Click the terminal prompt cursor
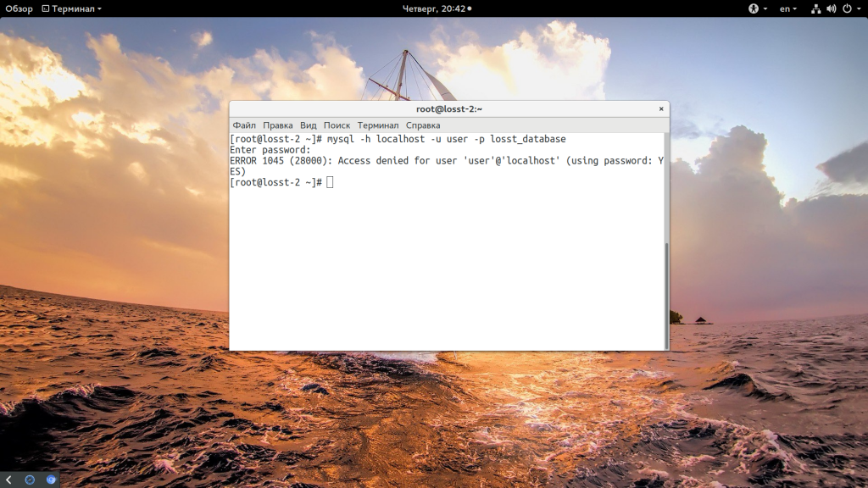 330,183
